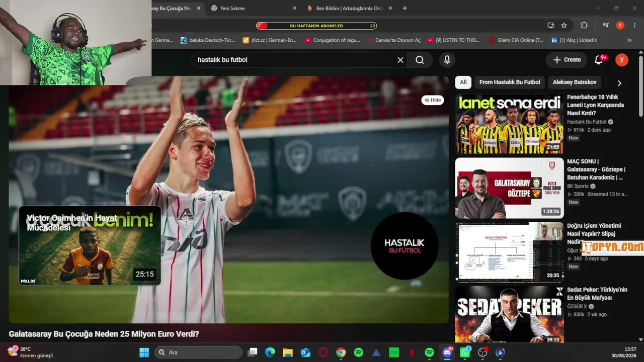
Task: Bookmark this page with the star icon
Action: 564,25
